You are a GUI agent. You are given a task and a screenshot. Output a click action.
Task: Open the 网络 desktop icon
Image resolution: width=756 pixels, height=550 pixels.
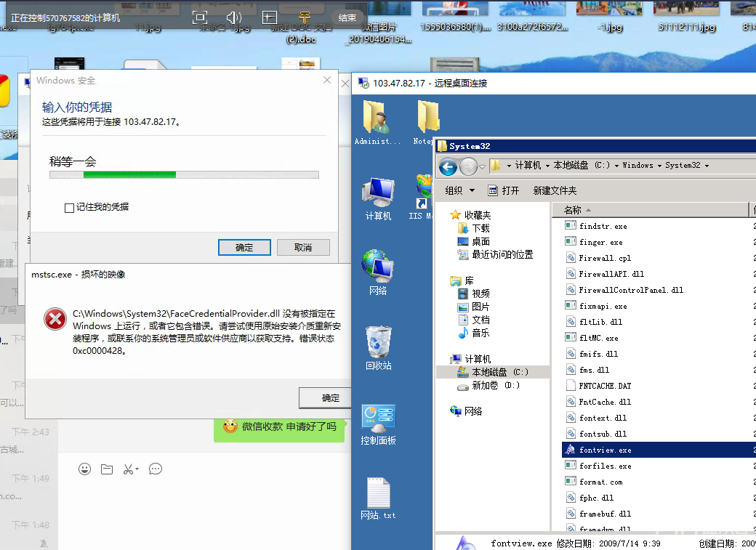[378, 272]
